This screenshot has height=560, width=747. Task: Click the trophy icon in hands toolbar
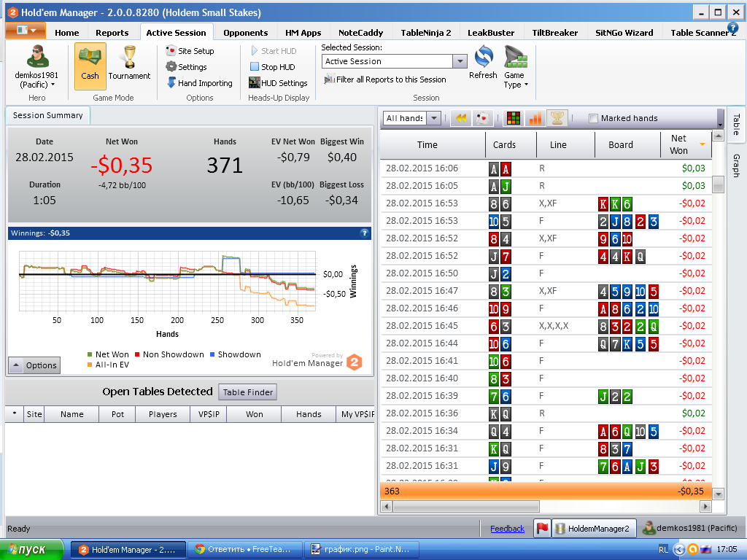tap(557, 118)
